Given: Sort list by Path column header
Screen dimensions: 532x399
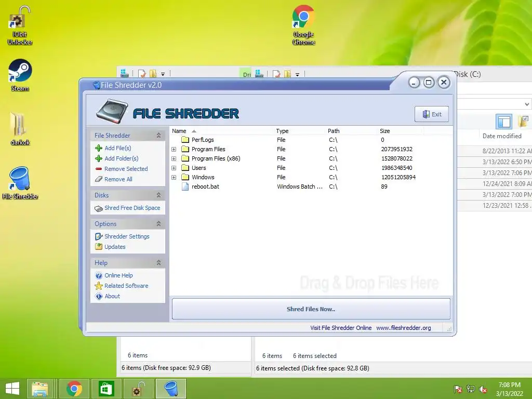Looking at the screenshot, I should click(352, 131).
